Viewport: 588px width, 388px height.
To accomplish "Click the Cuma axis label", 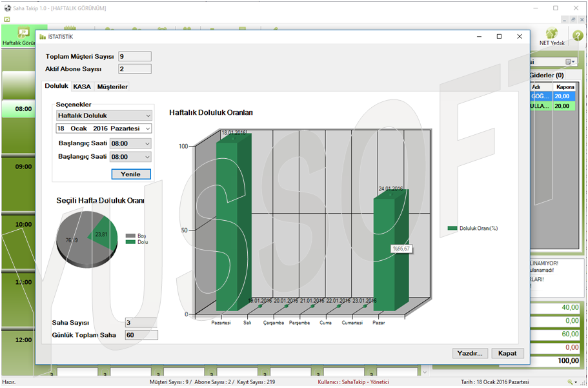I will [325, 323].
